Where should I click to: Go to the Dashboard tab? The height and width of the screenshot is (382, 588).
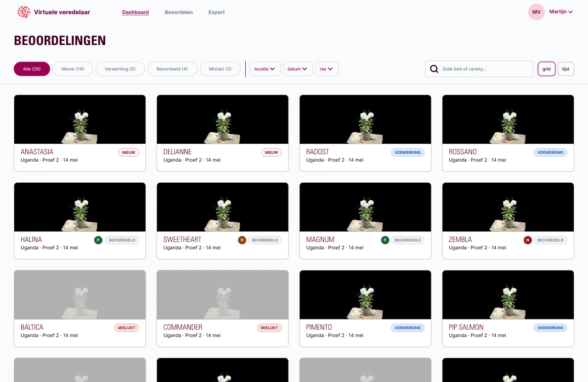[x=136, y=12]
